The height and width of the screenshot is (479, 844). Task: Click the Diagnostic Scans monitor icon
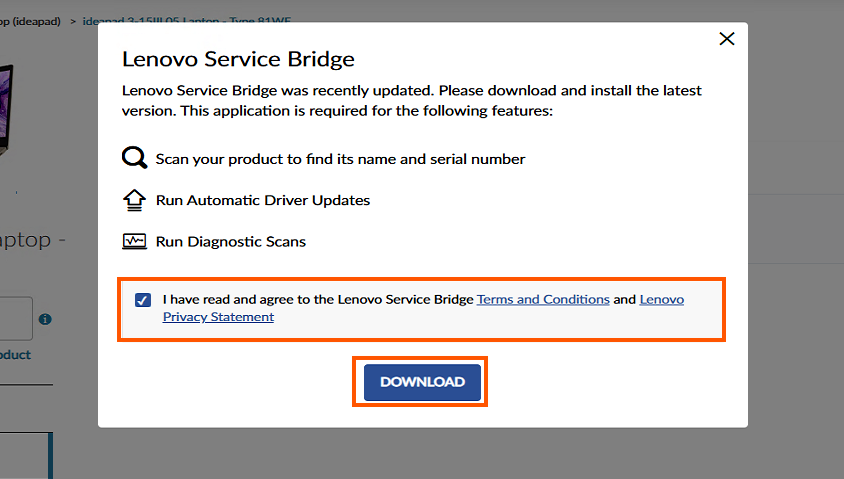pos(134,241)
